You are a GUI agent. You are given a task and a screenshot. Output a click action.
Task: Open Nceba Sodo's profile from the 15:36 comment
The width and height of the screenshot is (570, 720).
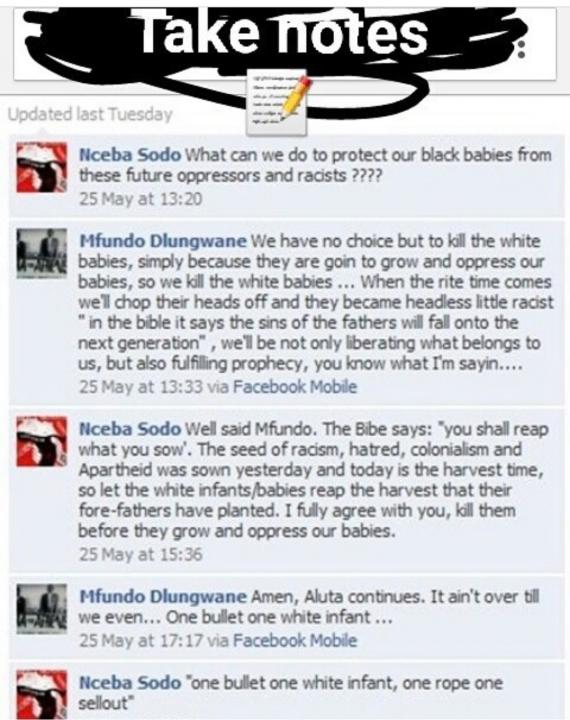click(x=130, y=429)
